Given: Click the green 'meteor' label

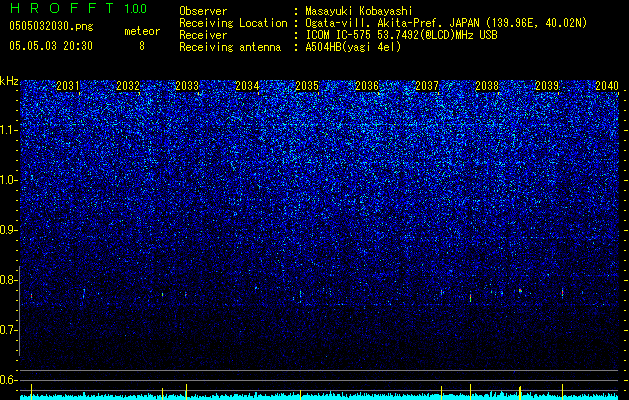Looking at the screenshot, I should (142, 31).
